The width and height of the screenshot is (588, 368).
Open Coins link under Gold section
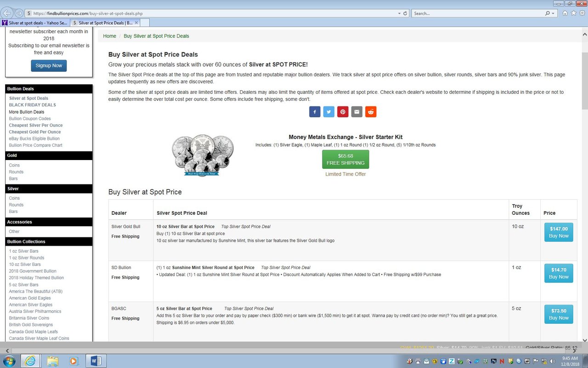pyautogui.click(x=14, y=165)
